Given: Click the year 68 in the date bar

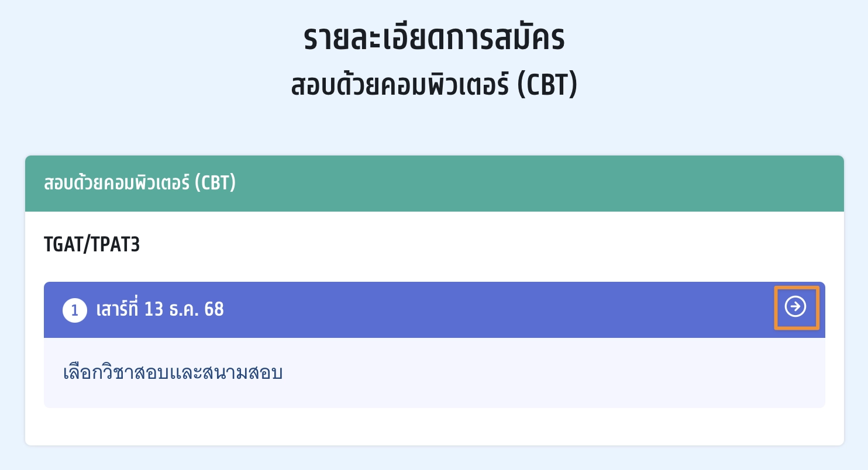Looking at the screenshot, I should 214,309.
